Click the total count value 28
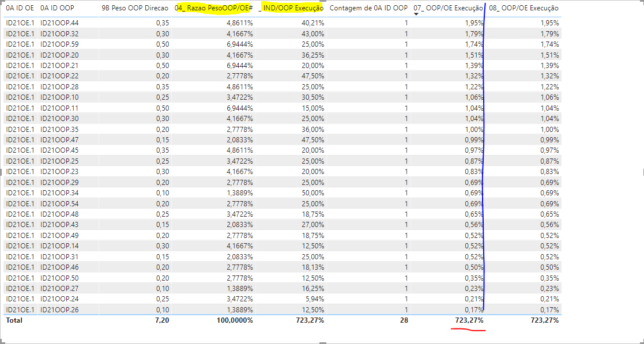Screen dimensions: 644x344 tap(404, 320)
